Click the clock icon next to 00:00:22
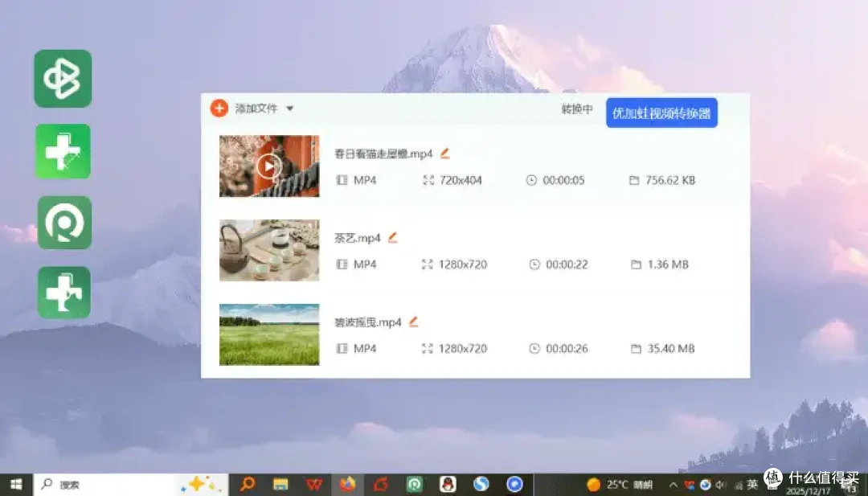 (534, 264)
